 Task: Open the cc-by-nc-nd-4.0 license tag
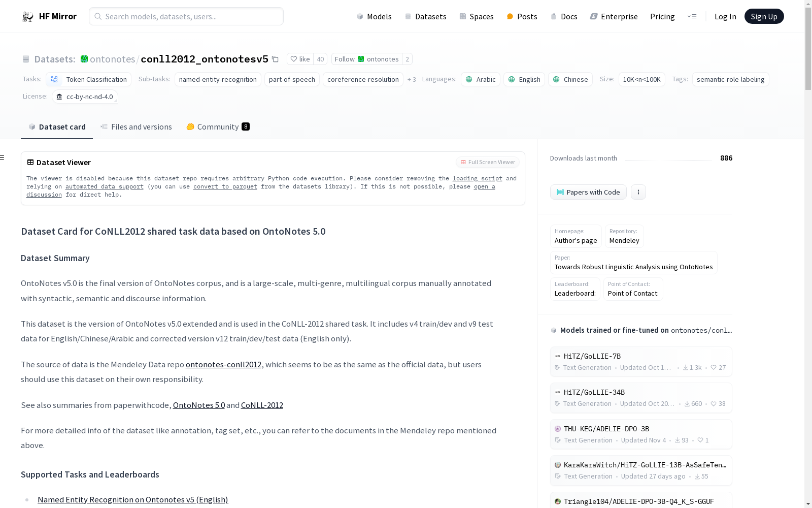point(85,97)
